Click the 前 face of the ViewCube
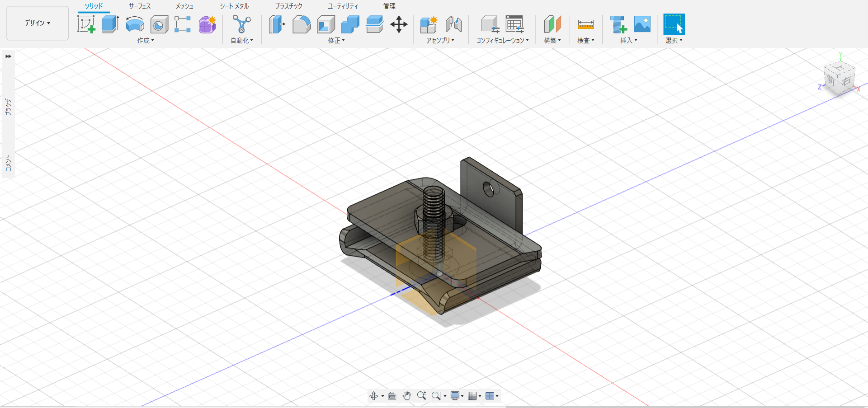The image size is (868, 408). [x=831, y=81]
